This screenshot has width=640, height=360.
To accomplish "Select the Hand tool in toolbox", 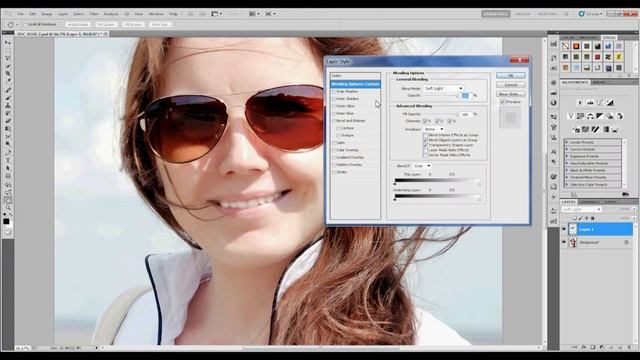I will tap(8, 200).
